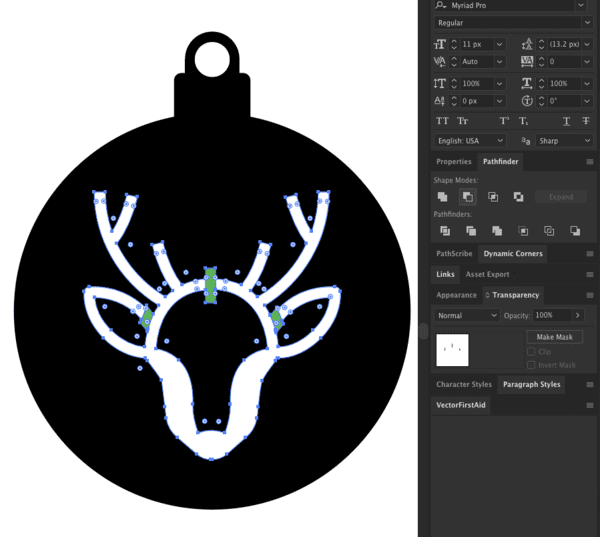The height and width of the screenshot is (537, 600).
Task: Click the Divide pathfinder icon
Action: (445, 231)
